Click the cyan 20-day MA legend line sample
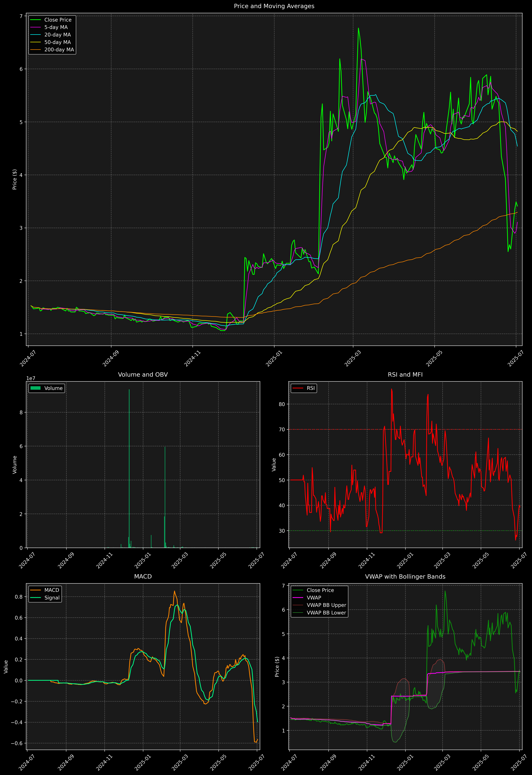 36,35
